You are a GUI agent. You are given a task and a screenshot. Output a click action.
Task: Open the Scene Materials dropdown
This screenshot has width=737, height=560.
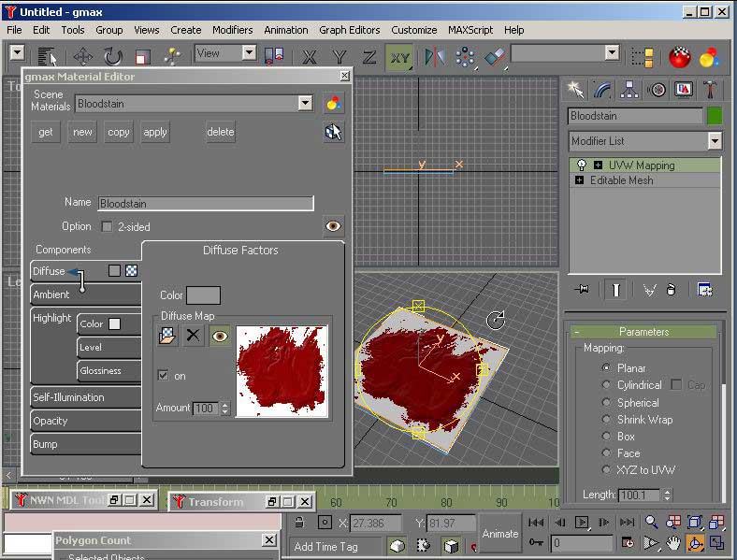pyautogui.click(x=305, y=104)
